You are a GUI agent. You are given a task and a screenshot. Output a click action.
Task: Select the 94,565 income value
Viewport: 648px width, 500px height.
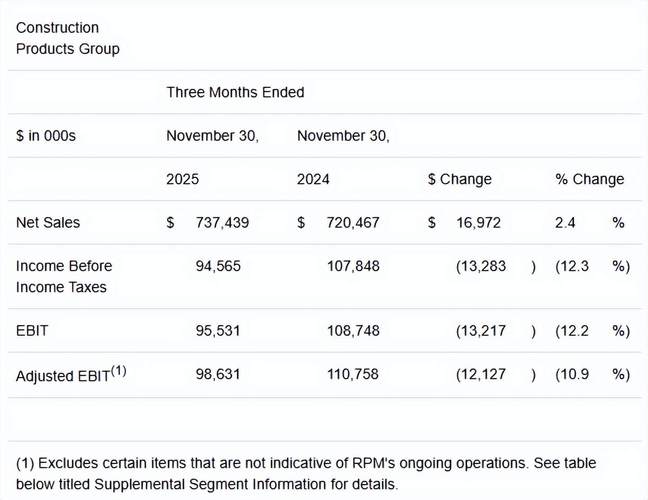click(221, 266)
